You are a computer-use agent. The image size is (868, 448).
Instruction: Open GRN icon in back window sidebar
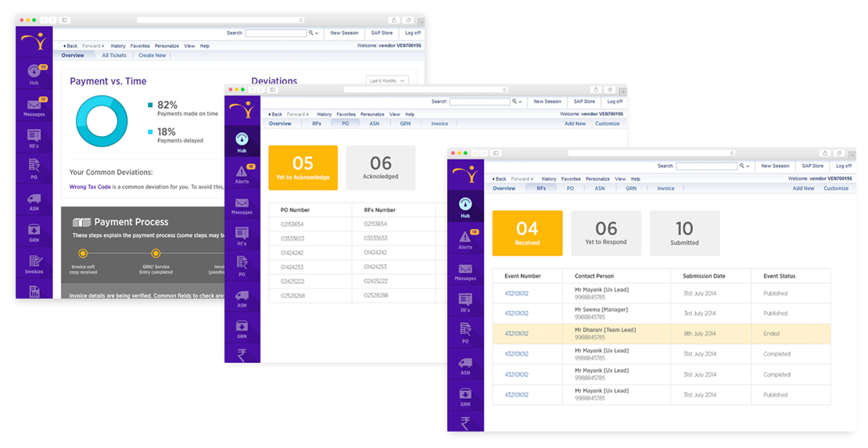tap(34, 229)
